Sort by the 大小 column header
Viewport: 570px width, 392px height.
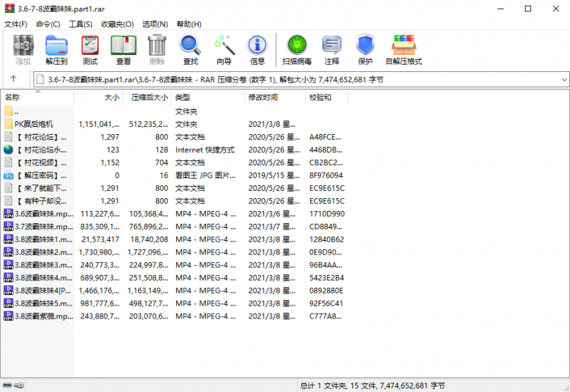[x=112, y=97]
